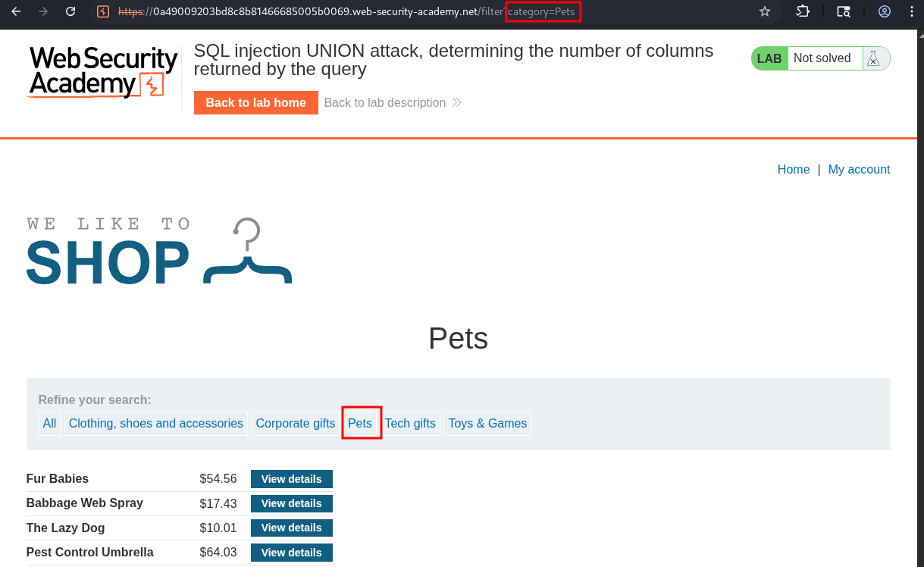Viewport: 924px width, 567px height.
Task: Filter by Clothing, shoes and accessories
Action: click(x=156, y=424)
